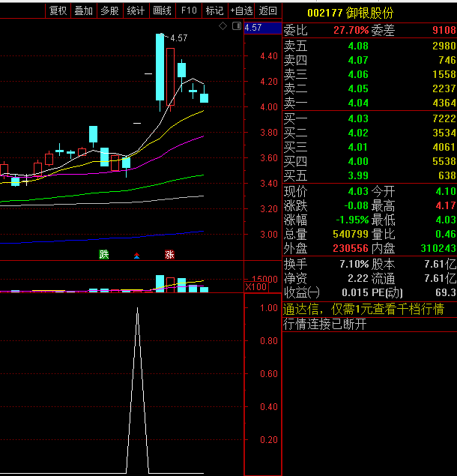The image size is (457, 476).
Task: Click the 标记 mark button
Action: coord(215,11)
